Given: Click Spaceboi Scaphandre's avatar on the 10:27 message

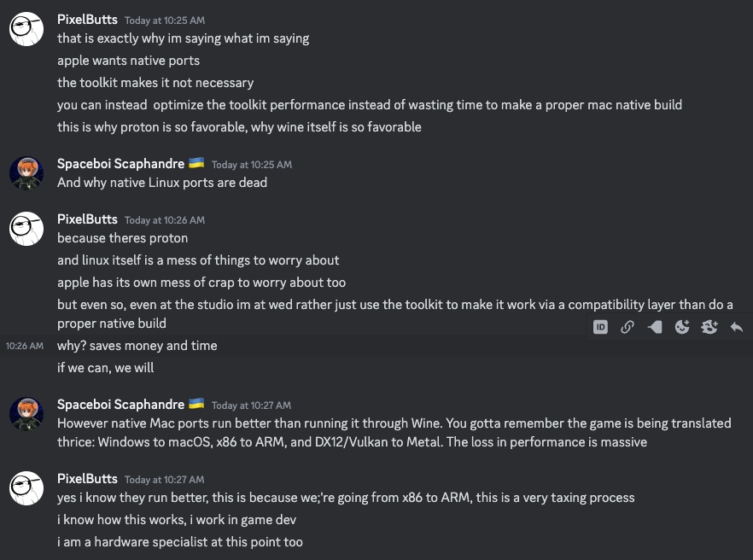Looking at the screenshot, I should pyautogui.click(x=26, y=414).
